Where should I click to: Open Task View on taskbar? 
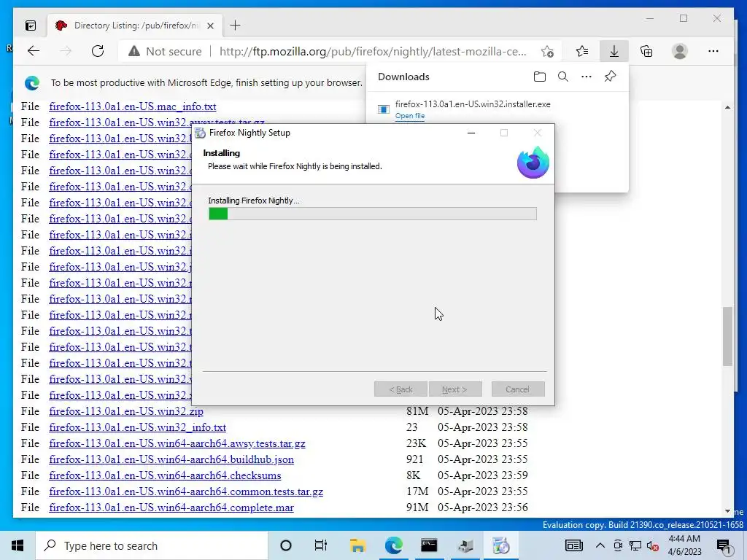coord(321,545)
